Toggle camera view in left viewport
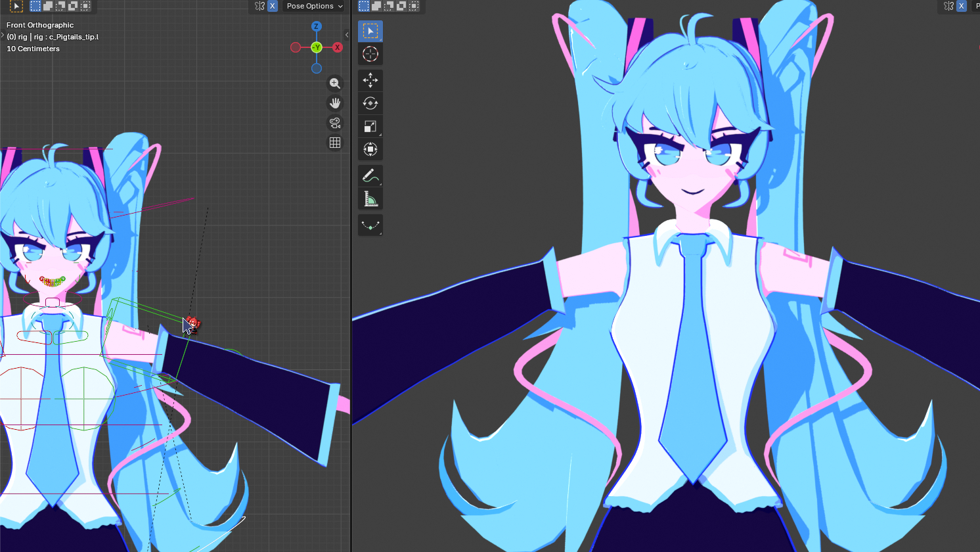 coord(335,123)
